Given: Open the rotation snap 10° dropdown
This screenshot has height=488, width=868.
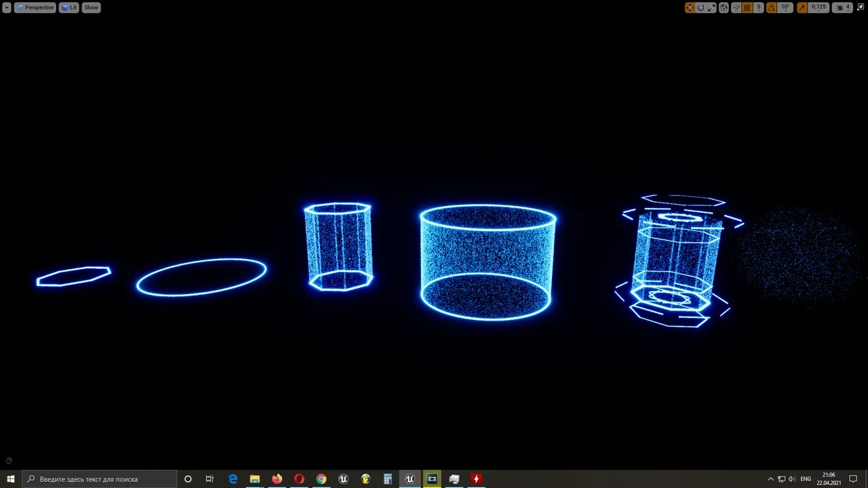Looking at the screenshot, I should point(785,7).
